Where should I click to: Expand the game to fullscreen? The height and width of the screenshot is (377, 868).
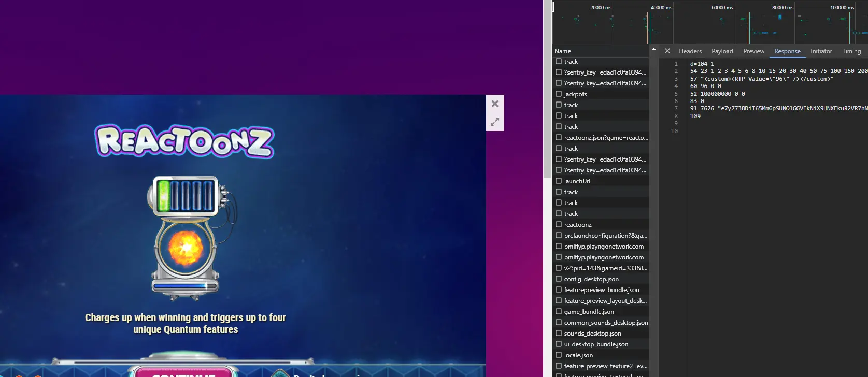[495, 122]
